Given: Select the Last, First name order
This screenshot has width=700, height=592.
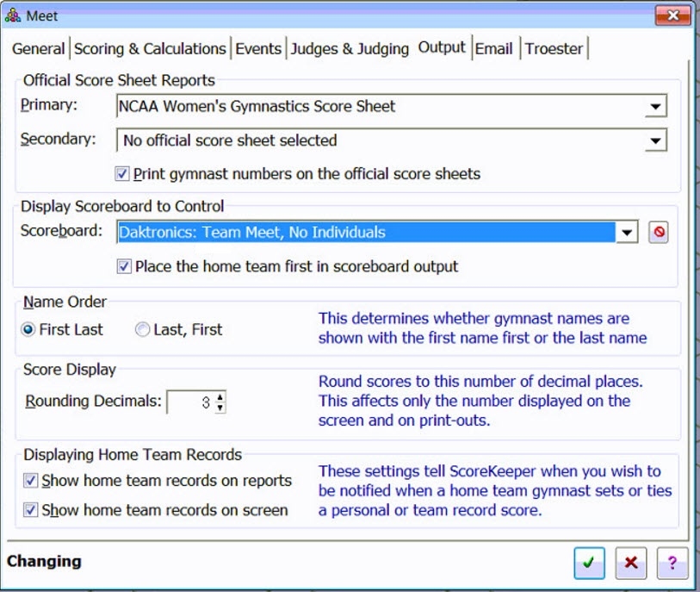Looking at the screenshot, I should tap(143, 329).
